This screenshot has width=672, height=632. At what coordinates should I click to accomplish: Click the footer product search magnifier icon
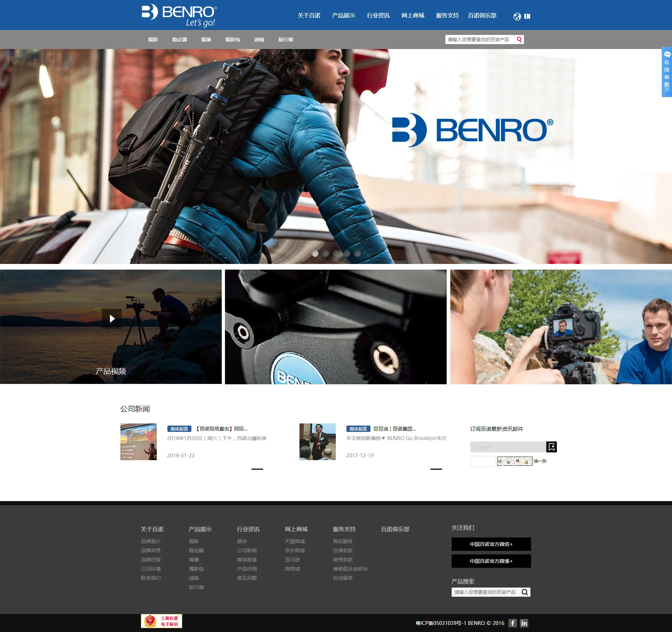[x=525, y=592]
